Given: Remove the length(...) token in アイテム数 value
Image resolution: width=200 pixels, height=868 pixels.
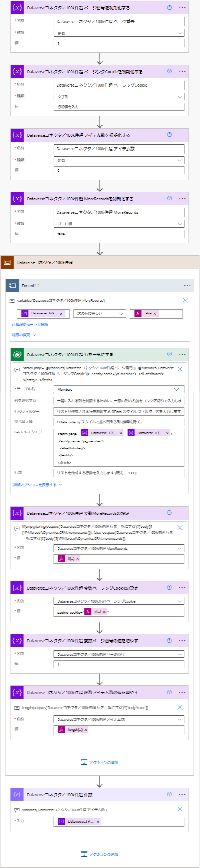Looking at the screenshot, I should pos(86,730).
